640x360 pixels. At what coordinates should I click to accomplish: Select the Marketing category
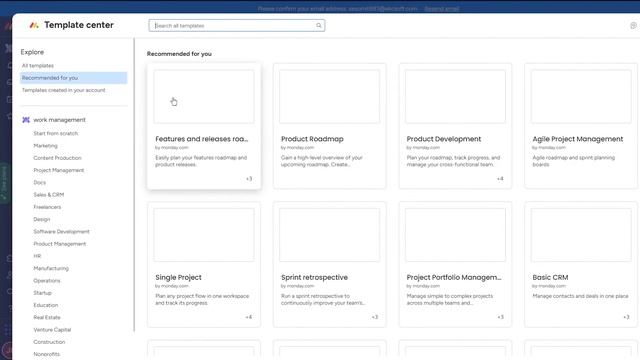tap(45, 146)
